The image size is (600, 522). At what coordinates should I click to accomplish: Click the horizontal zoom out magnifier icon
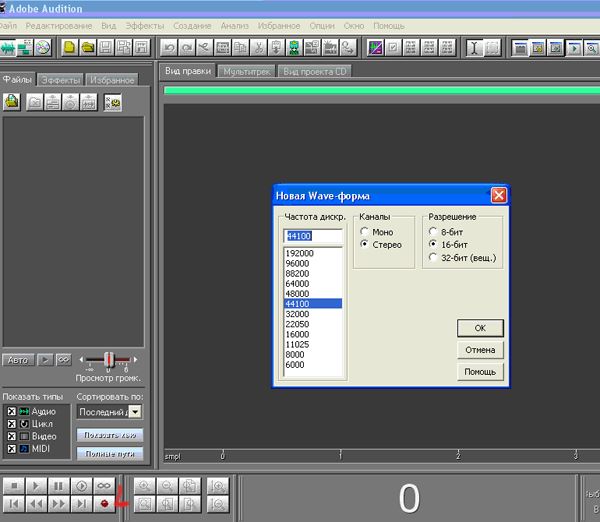(167, 486)
